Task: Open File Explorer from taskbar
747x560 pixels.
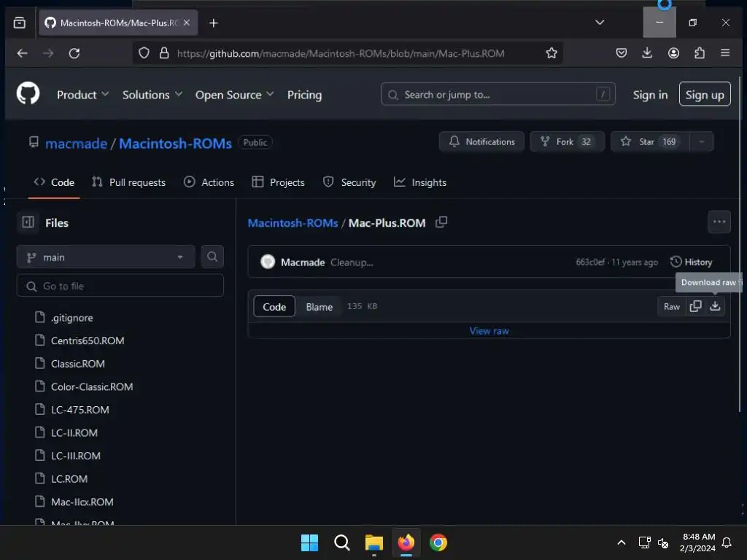Action: [374, 542]
